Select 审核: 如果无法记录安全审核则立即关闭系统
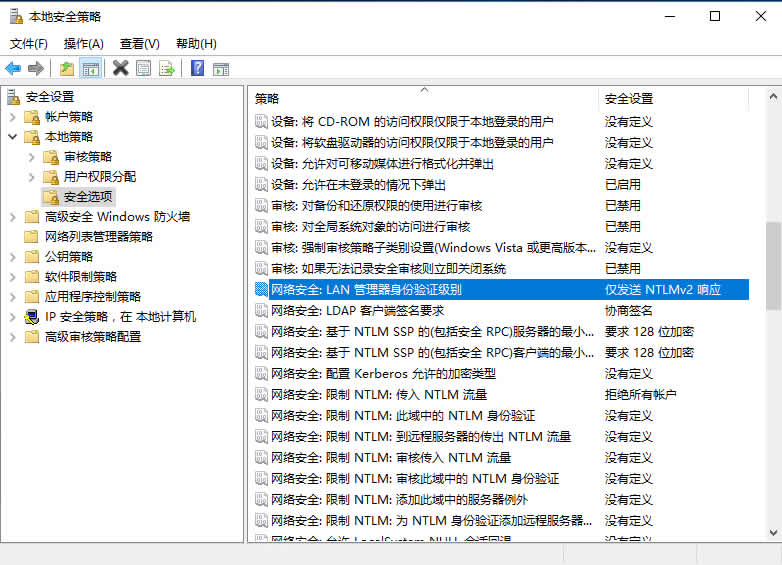782x565 pixels. pyautogui.click(x=501, y=268)
